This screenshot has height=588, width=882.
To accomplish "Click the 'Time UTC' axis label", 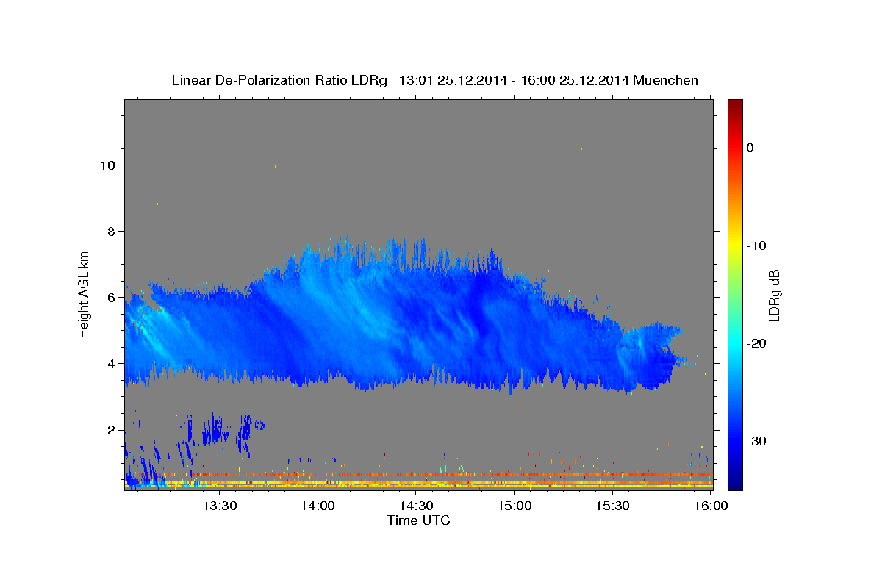I will pyautogui.click(x=418, y=520).
